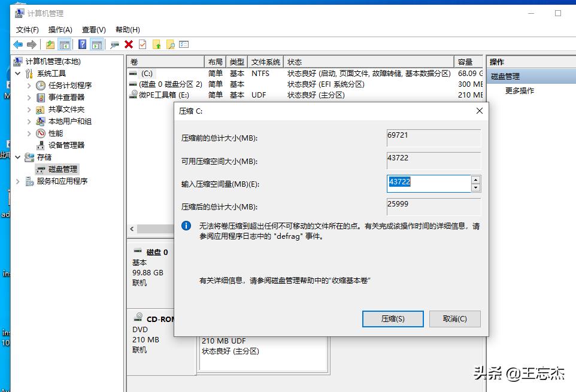The width and height of the screenshot is (576, 392).
Task: Click the 取消(C) button
Action: coord(454,318)
